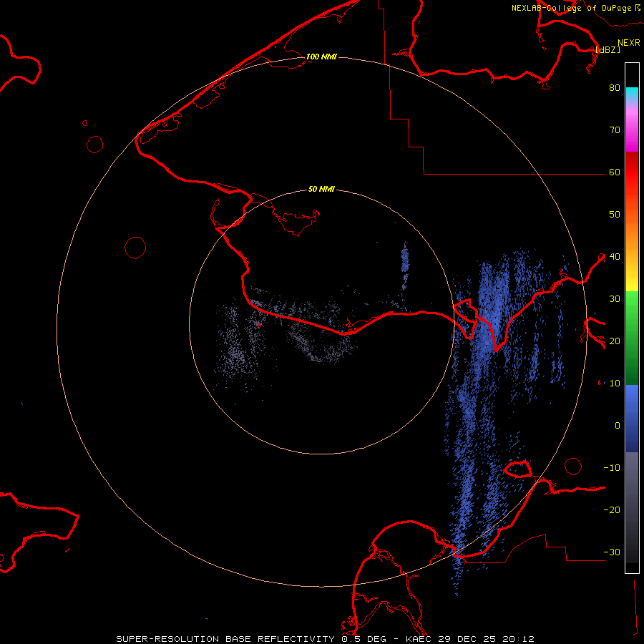Click the 50 tick label on color scale
The height and width of the screenshot is (644, 644).
point(615,215)
